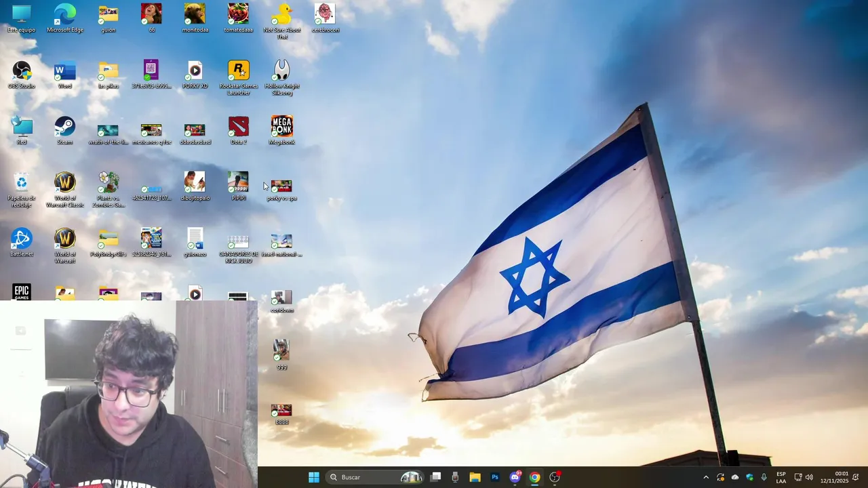The image size is (868, 488).
Task: Select the Dota 2 shortcut
Action: point(238,130)
